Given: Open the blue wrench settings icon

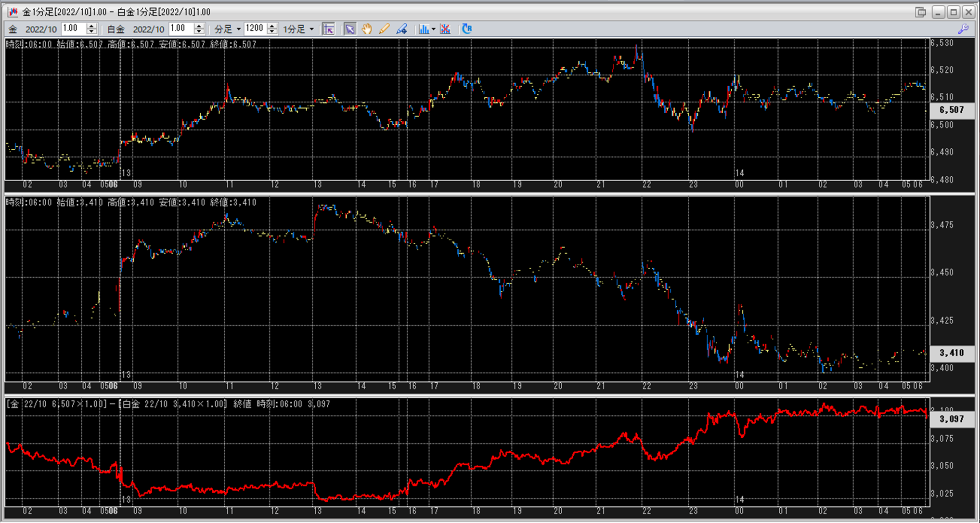Looking at the screenshot, I should (x=963, y=29).
